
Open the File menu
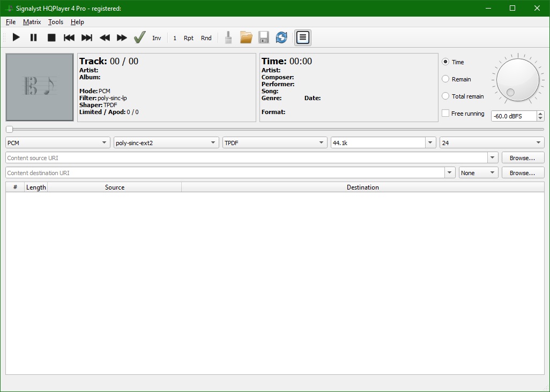coord(11,22)
